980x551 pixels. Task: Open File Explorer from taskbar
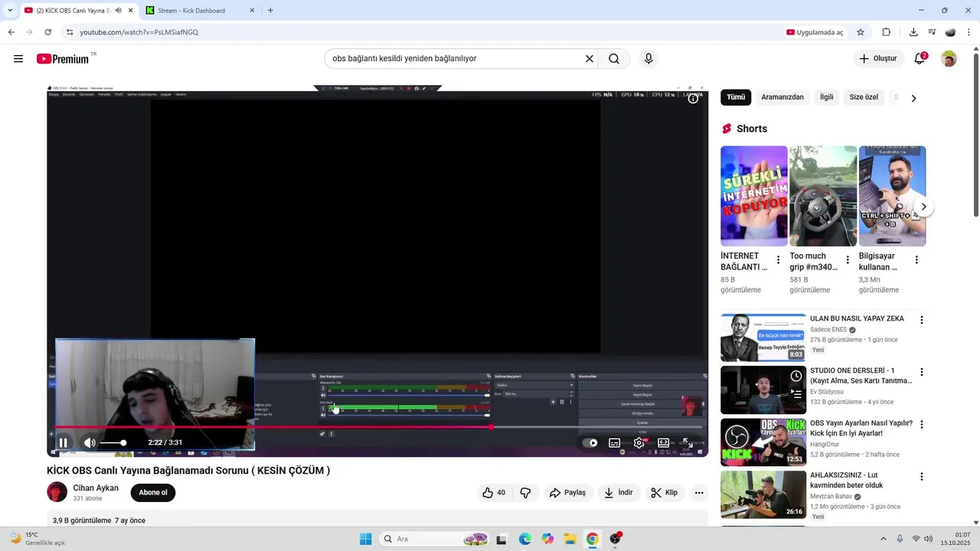click(570, 539)
